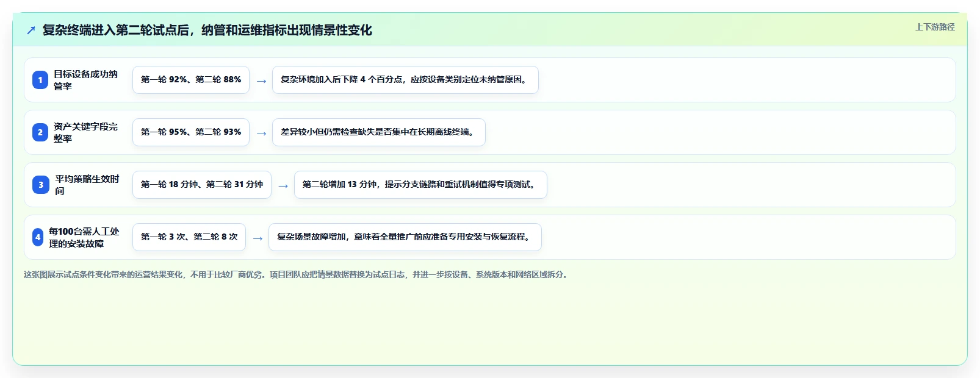Screen dimensions: 980x378
Task: Click the value box 第一轮 3 次、第二轮 8 次
Action: (189, 237)
